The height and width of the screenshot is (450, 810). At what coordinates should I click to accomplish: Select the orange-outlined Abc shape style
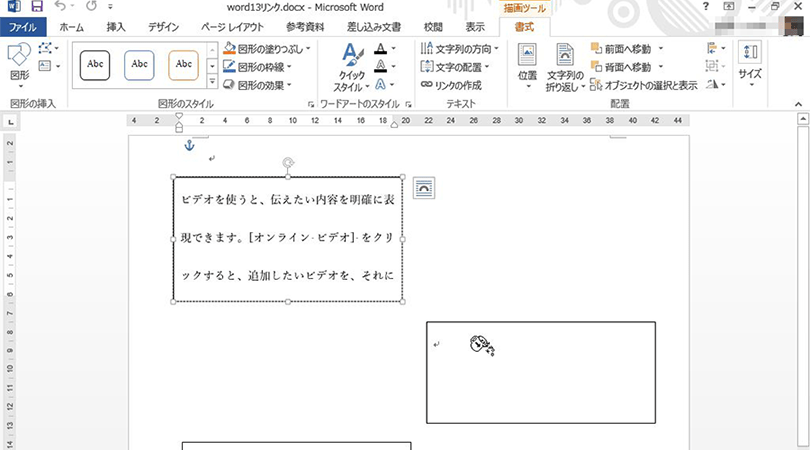coord(184,64)
